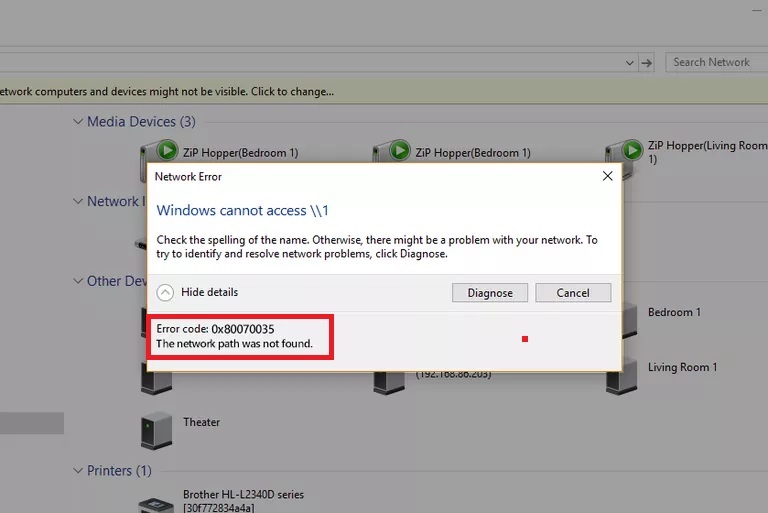The image size is (768, 513).
Task: Open the address bar history dropdown
Action: coord(630,63)
